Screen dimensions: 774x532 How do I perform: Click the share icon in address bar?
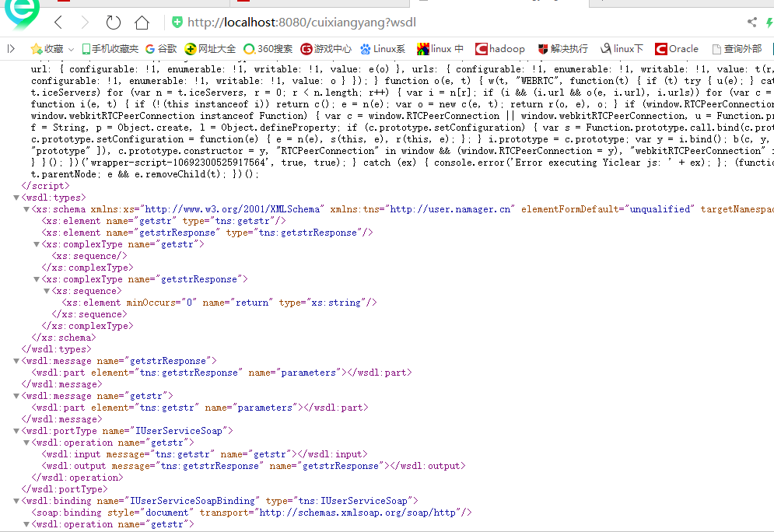pos(751,23)
